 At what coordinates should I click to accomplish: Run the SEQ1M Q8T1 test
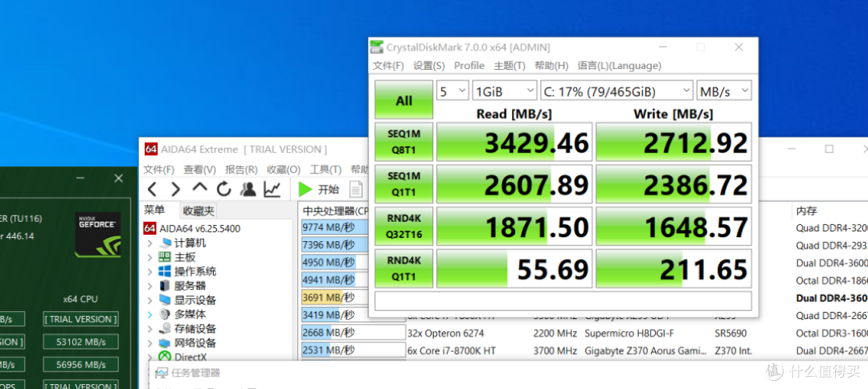coord(404,142)
